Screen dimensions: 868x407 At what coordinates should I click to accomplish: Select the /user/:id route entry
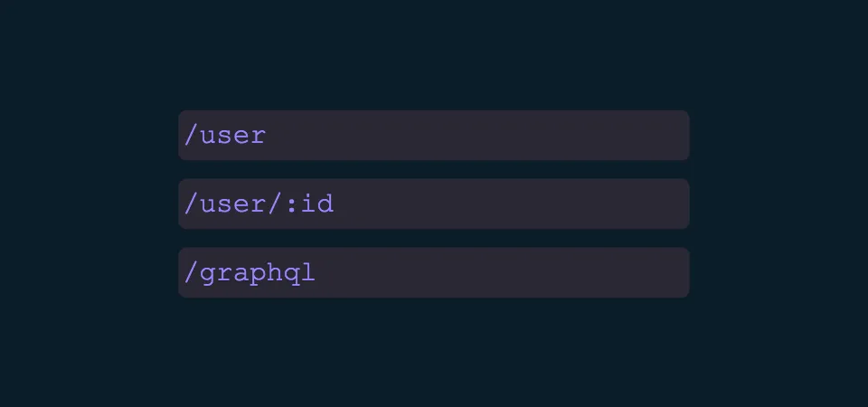[x=433, y=203]
